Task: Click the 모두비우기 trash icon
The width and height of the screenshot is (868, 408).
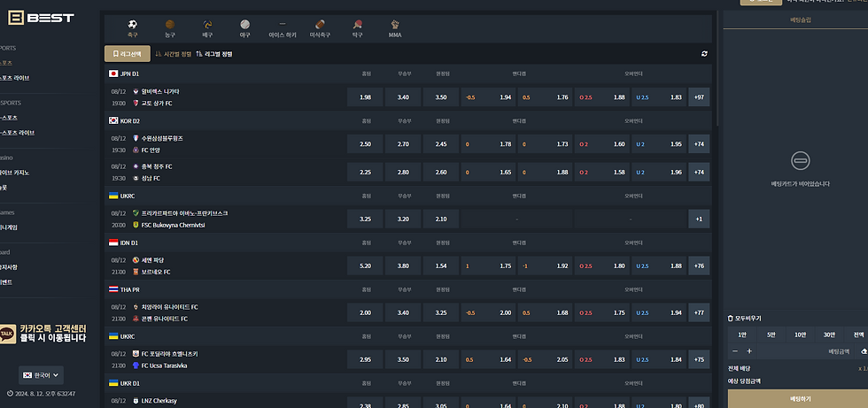Action: tap(731, 318)
